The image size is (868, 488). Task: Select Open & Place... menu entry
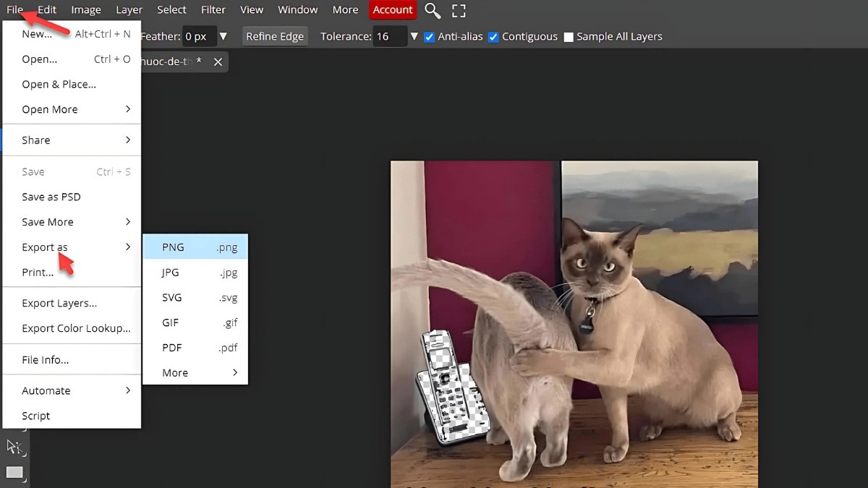72,85
